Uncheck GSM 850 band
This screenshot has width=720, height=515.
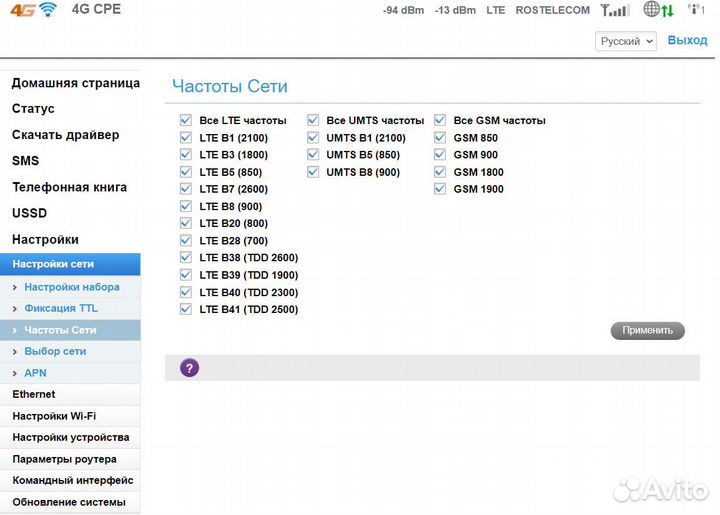click(440, 138)
